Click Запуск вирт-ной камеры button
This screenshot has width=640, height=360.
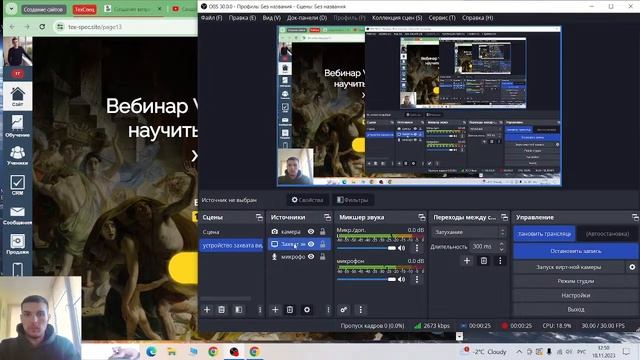pos(569,267)
